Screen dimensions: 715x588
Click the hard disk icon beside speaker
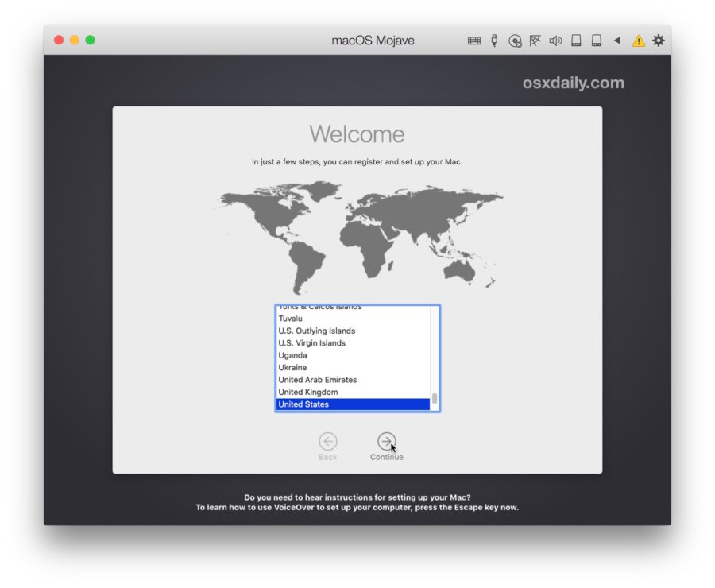tap(576, 41)
